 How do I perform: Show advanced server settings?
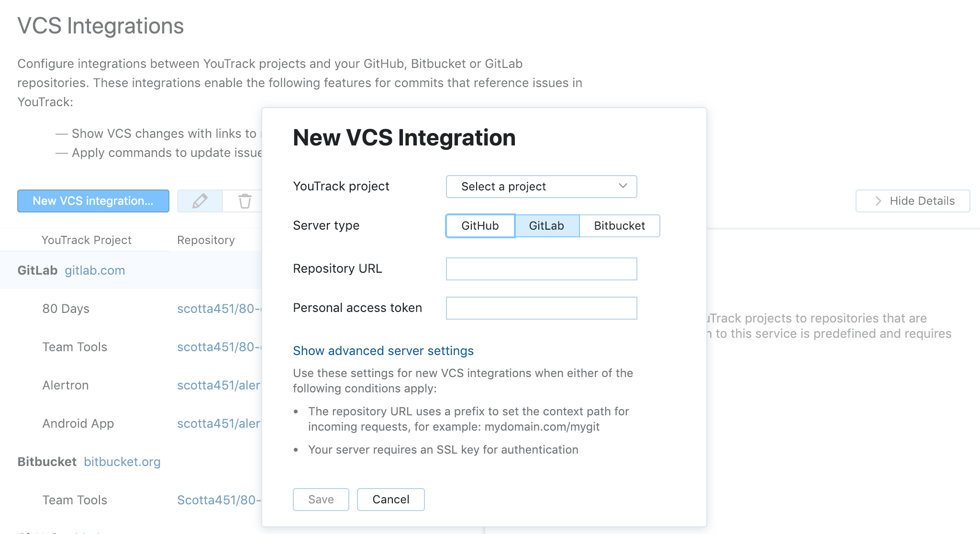coord(383,351)
